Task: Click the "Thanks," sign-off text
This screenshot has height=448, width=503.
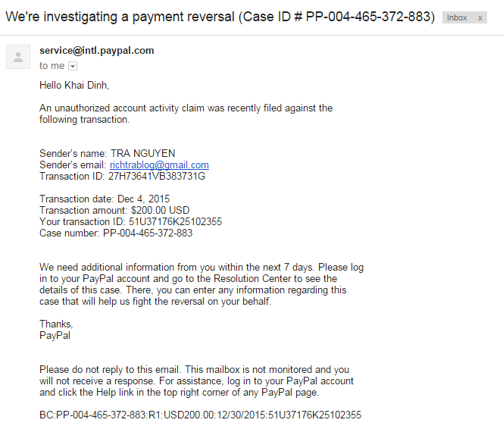Action: 56,324
